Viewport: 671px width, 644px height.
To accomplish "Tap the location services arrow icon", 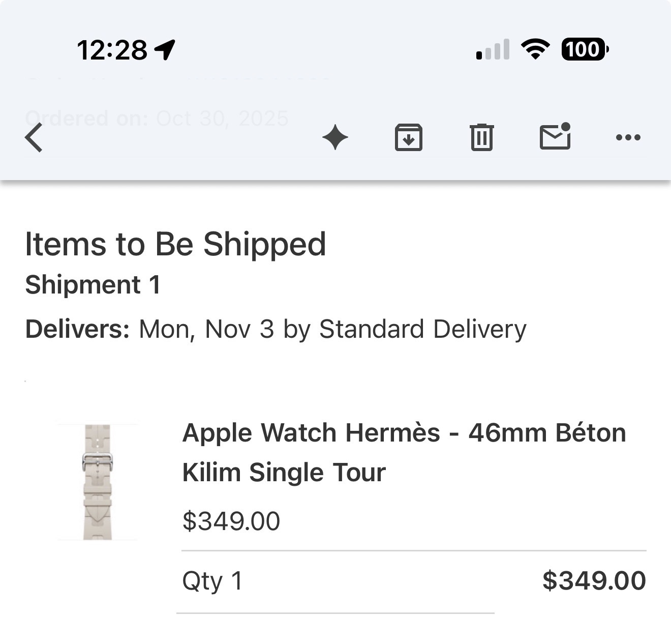I will (165, 50).
